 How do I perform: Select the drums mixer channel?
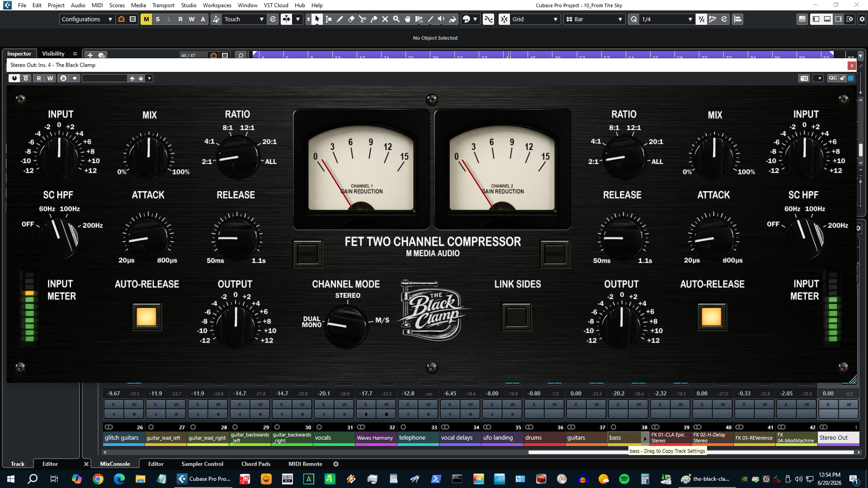point(544,437)
